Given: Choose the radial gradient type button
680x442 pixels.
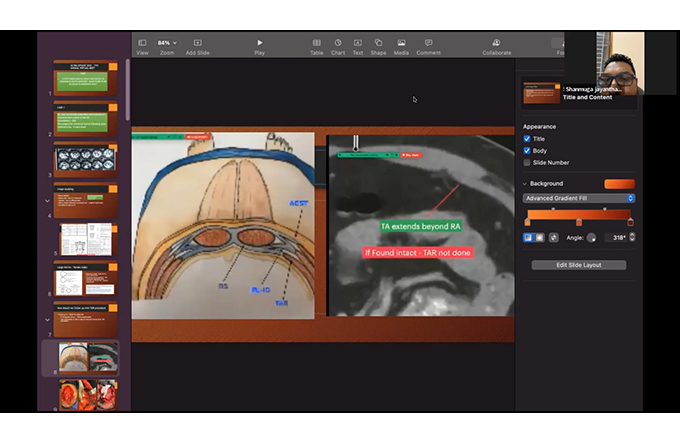Looking at the screenshot, I should pyautogui.click(x=539, y=238).
